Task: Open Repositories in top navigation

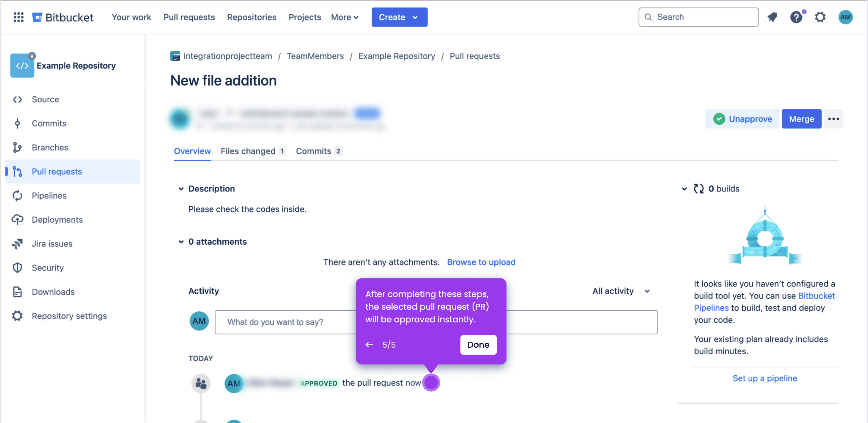Action: pyautogui.click(x=252, y=17)
